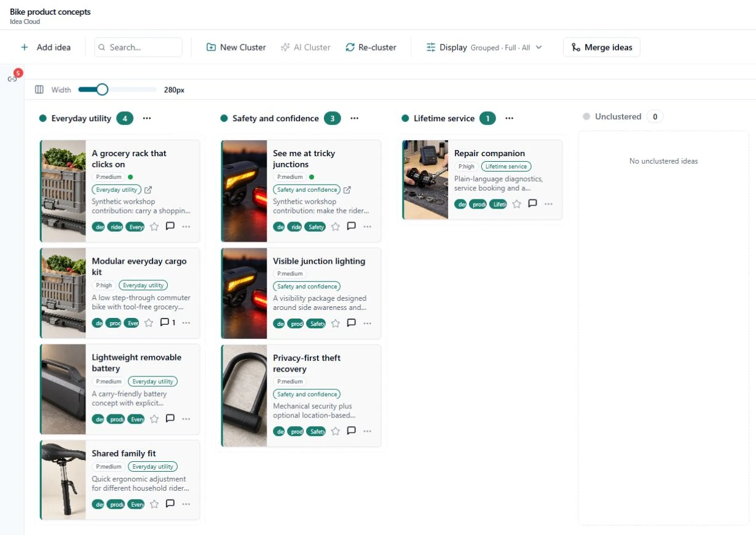The width and height of the screenshot is (756, 535).
Task: Star the Lightweight removable battery idea
Action: point(154,419)
